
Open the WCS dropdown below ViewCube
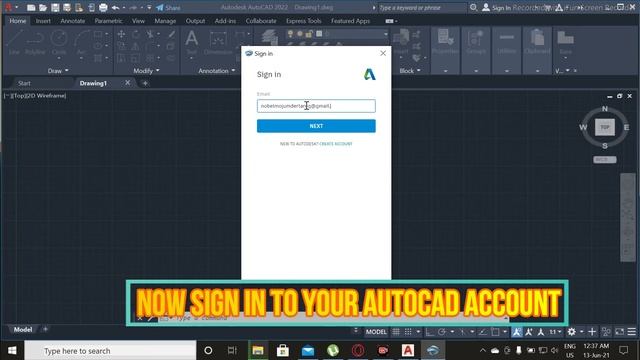[x=605, y=160]
